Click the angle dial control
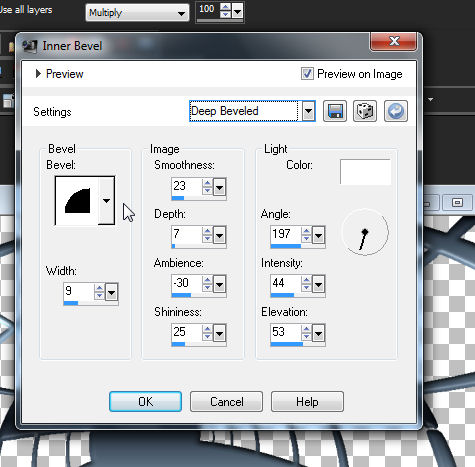Screen dimensions: 475x467 [365, 232]
